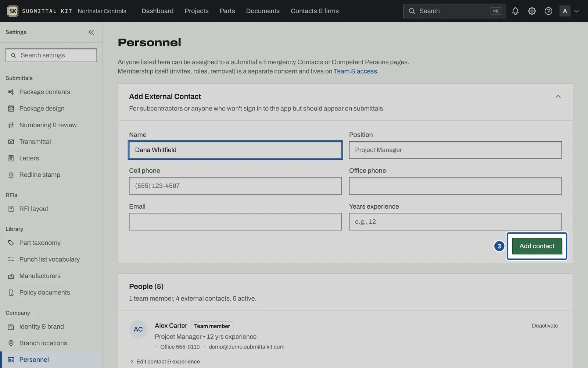588x368 pixels.
Task: Click the Position input field
Action: point(455,150)
